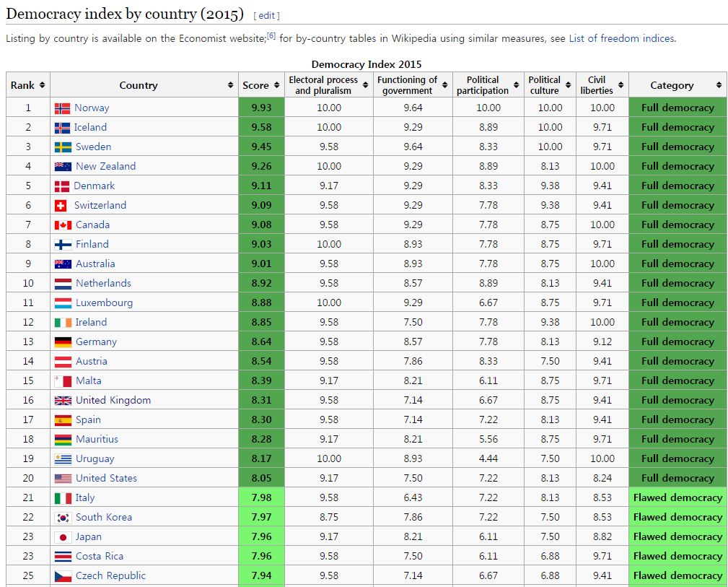The width and height of the screenshot is (728, 587).
Task: Edit the Democracy index by country section
Action: 266,15
